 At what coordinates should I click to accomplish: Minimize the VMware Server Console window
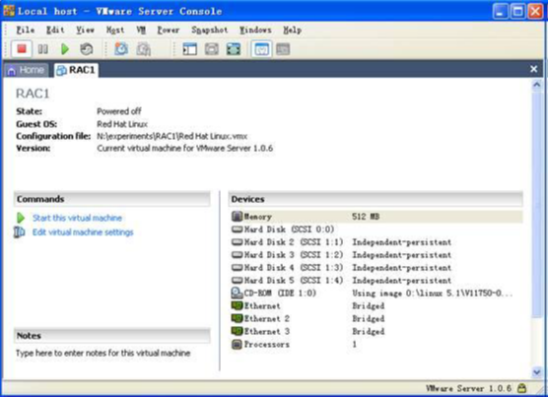(500, 12)
